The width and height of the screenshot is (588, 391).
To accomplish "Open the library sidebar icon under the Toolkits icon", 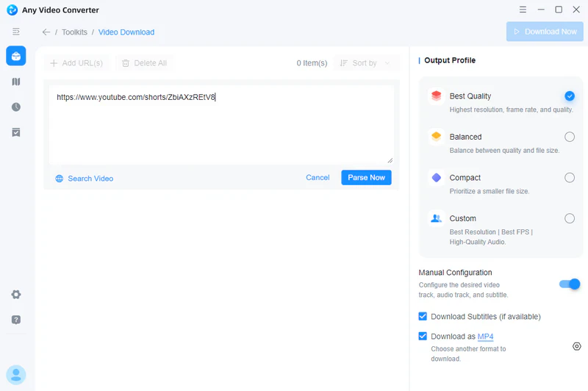I will (15, 82).
